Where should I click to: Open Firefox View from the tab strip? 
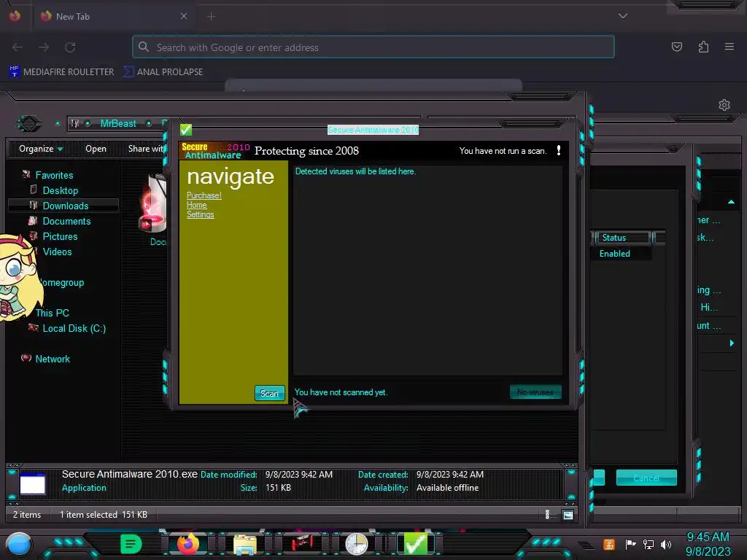click(15, 16)
